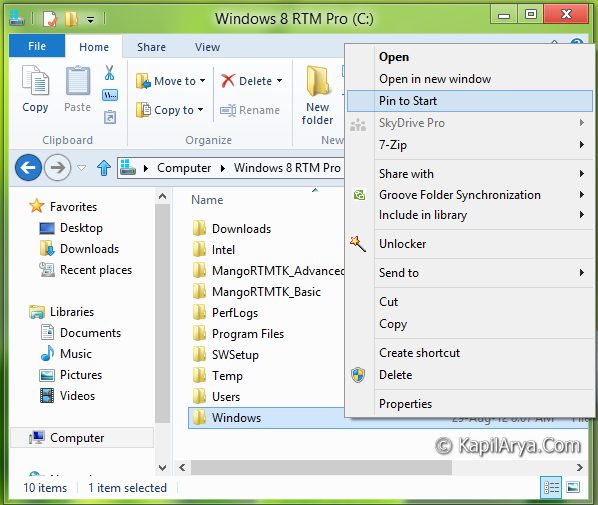Click the Copy path icon in Clipboard group

pos(110,95)
